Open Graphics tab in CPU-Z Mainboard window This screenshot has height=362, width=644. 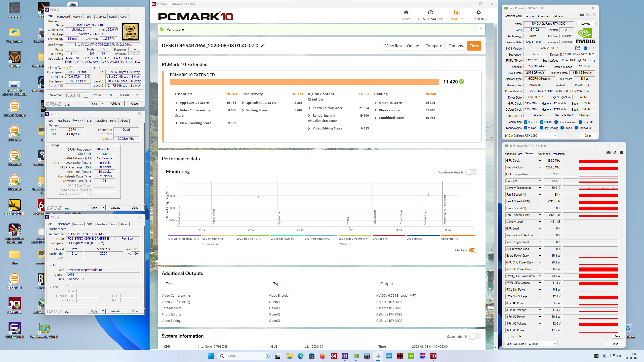click(101, 224)
